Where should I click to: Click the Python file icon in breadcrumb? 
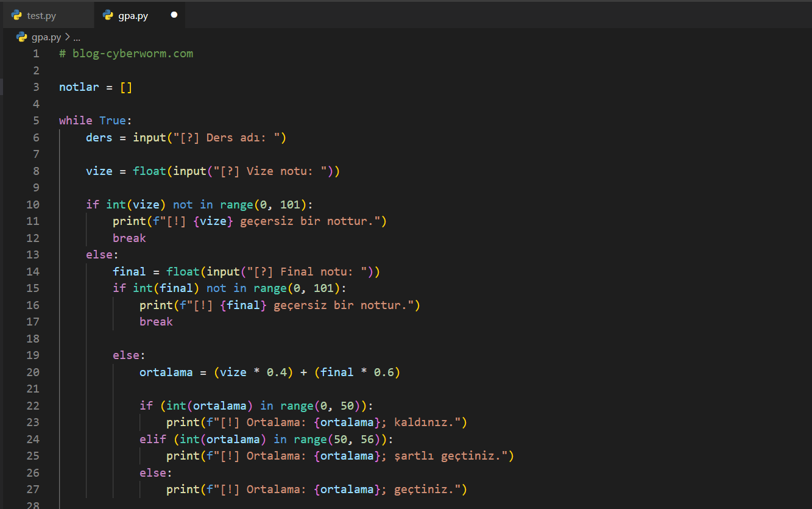(22, 37)
